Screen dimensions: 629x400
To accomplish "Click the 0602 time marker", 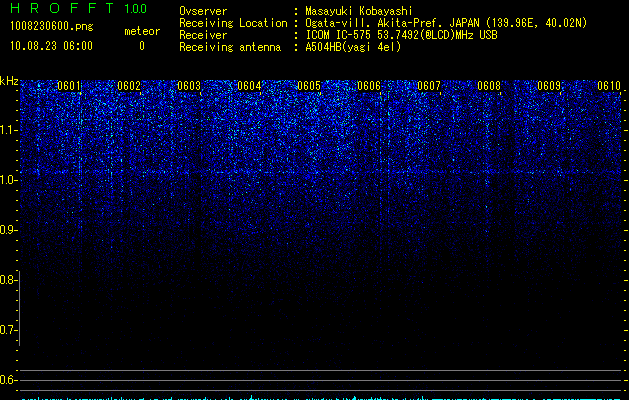I will (x=129, y=86).
